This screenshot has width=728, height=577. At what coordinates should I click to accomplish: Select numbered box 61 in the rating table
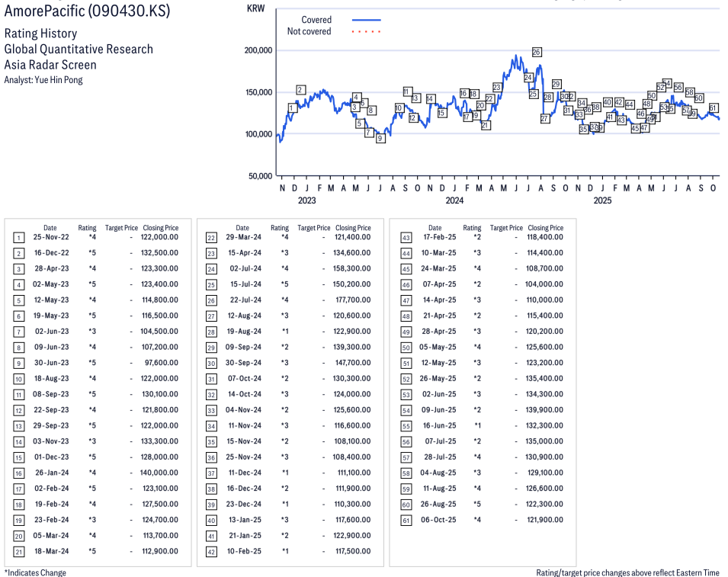pyautogui.click(x=406, y=520)
